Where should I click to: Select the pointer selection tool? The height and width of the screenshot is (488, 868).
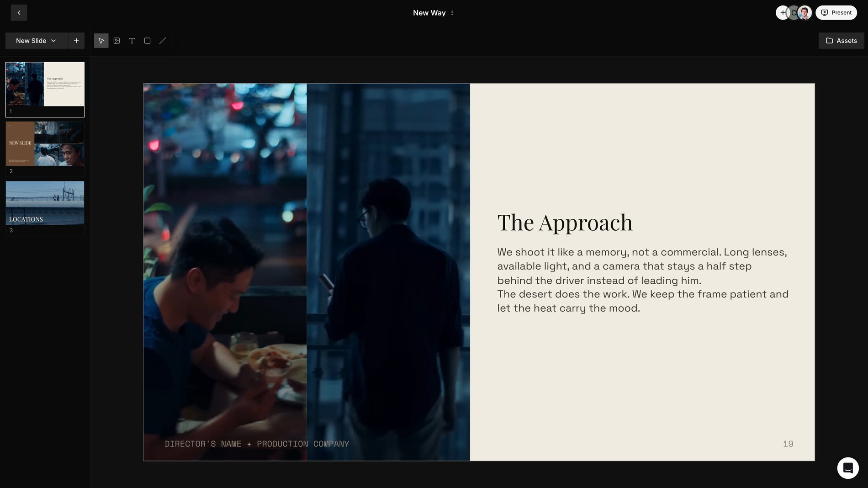pos(101,41)
